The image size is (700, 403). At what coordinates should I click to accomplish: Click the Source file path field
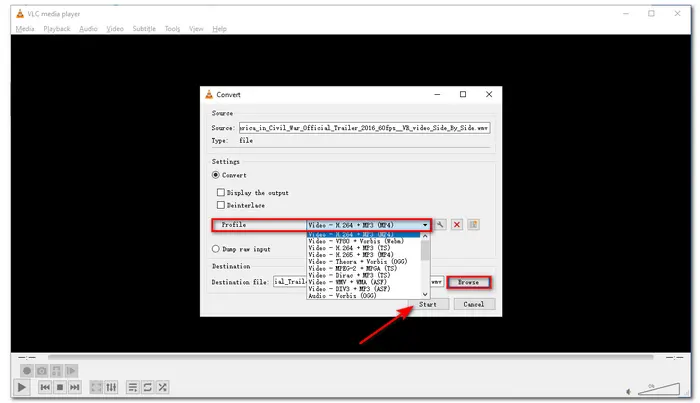[364, 128]
